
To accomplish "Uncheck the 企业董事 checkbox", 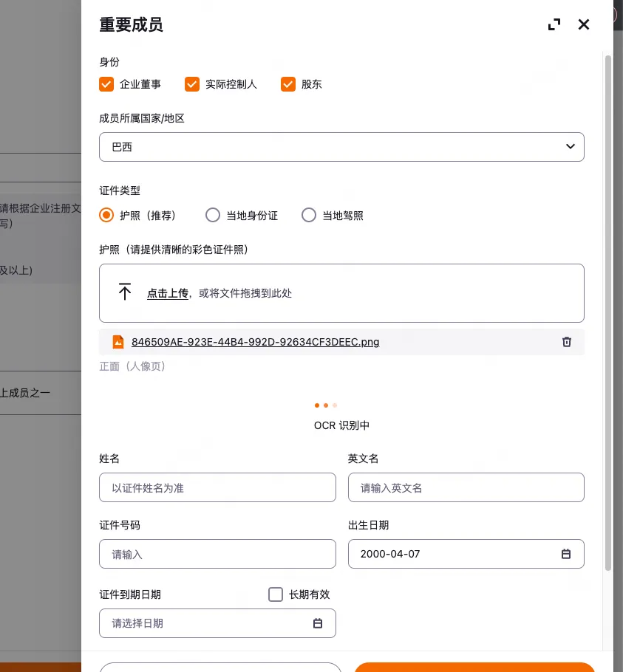I will pyautogui.click(x=106, y=84).
